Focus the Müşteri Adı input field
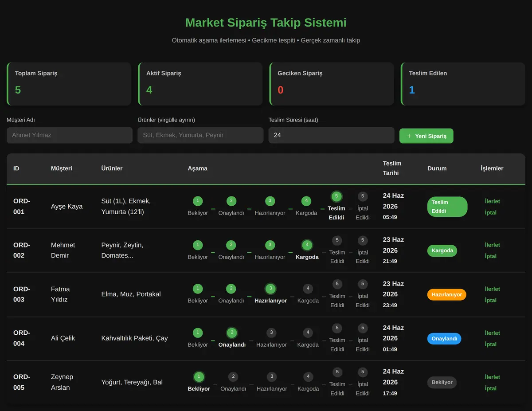532x411 pixels. click(x=70, y=135)
